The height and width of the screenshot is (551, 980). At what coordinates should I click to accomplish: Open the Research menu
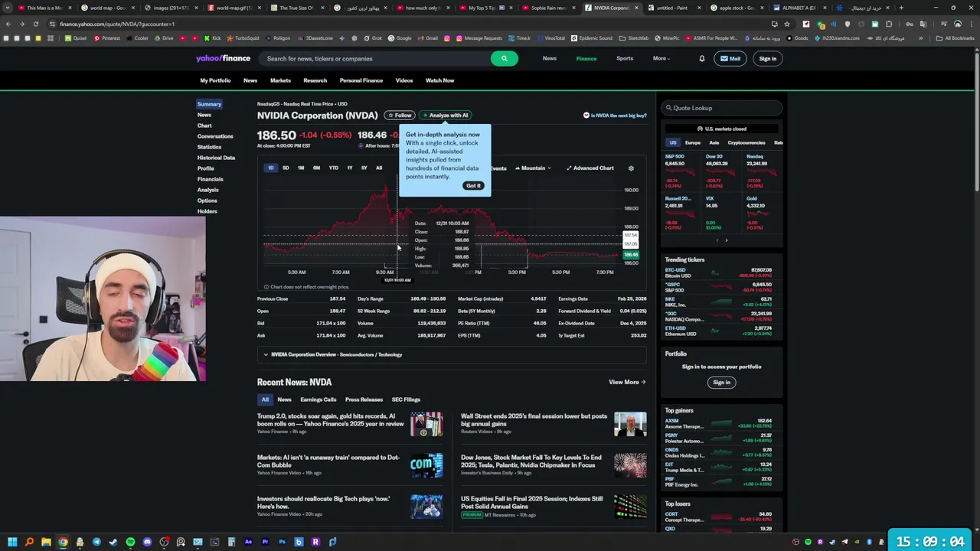point(315,80)
